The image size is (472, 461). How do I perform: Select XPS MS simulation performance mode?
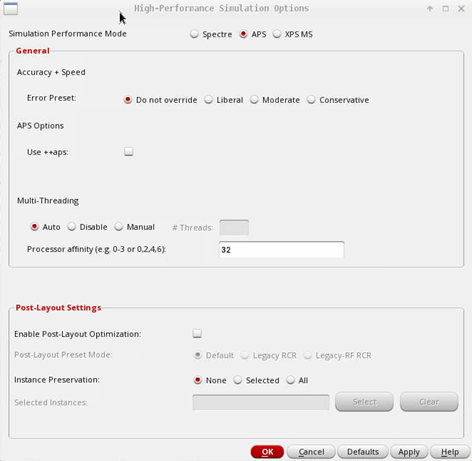click(277, 34)
